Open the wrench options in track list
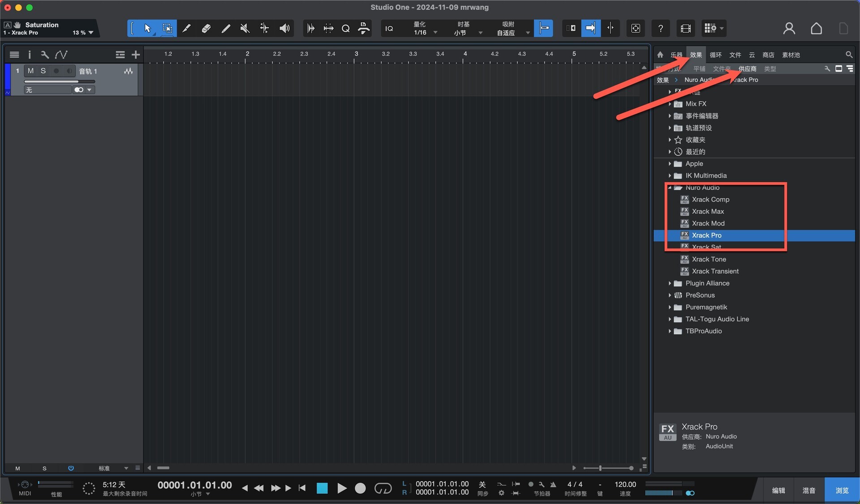The image size is (860, 504). [44, 55]
